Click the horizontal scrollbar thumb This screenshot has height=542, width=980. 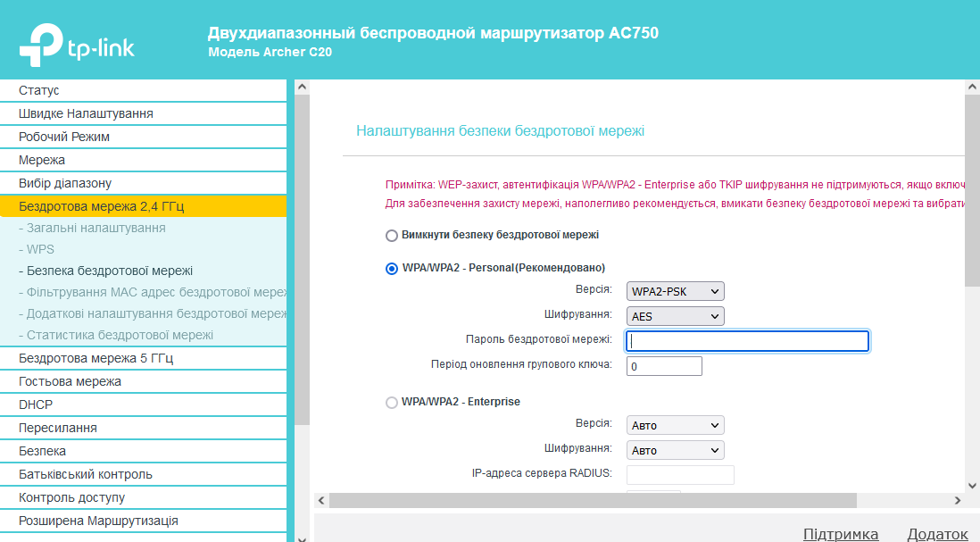tap(593, 500)
